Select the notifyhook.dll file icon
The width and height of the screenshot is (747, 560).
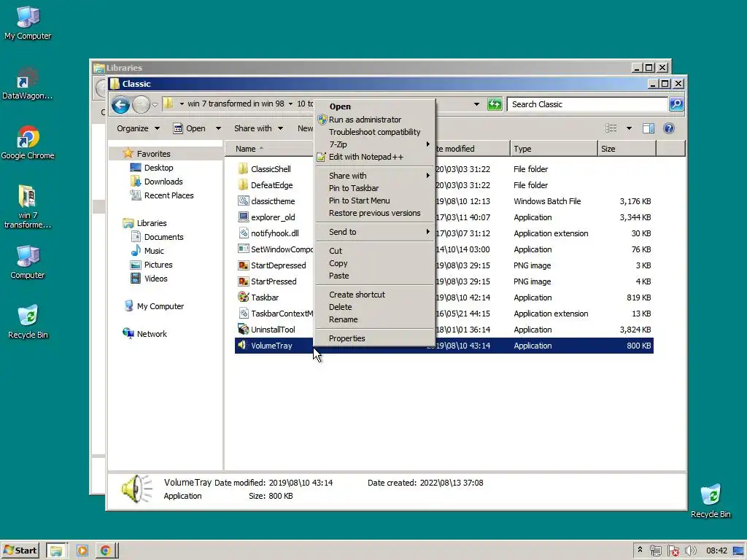(243, 233)
